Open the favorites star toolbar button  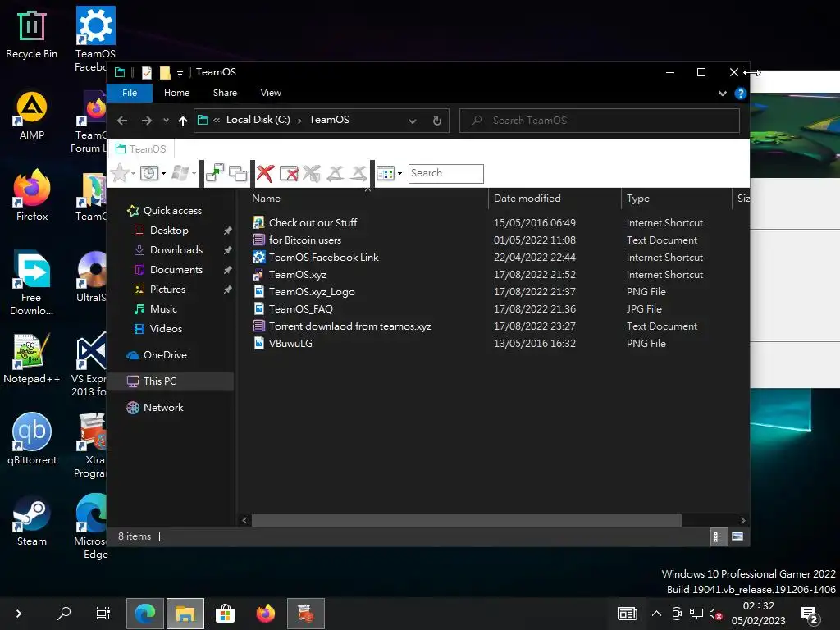click(120, 173)
